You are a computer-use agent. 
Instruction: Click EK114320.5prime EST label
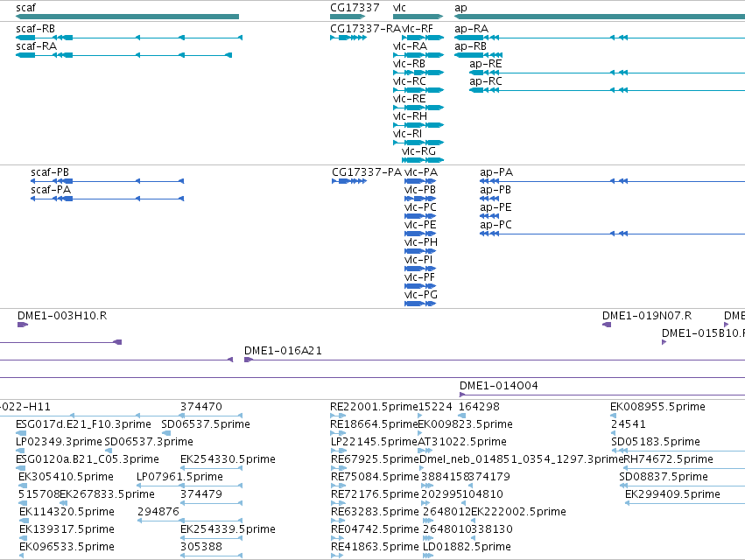pos(67,512)
